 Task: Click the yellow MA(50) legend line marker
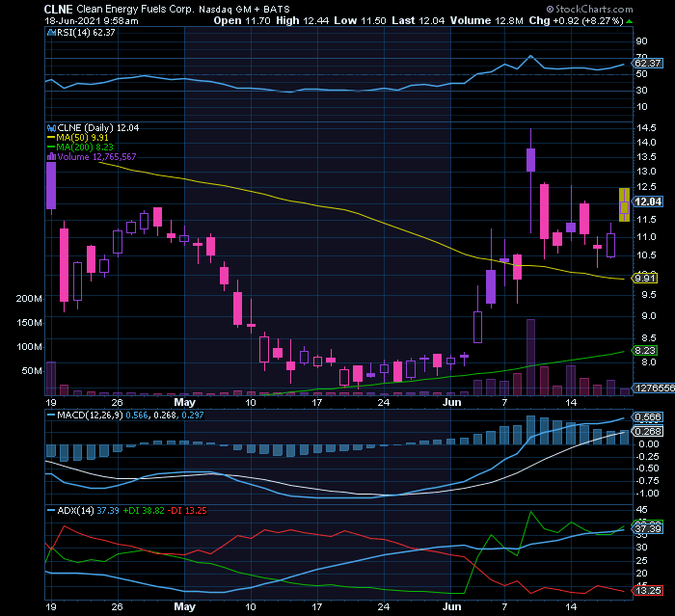[51, 138]
